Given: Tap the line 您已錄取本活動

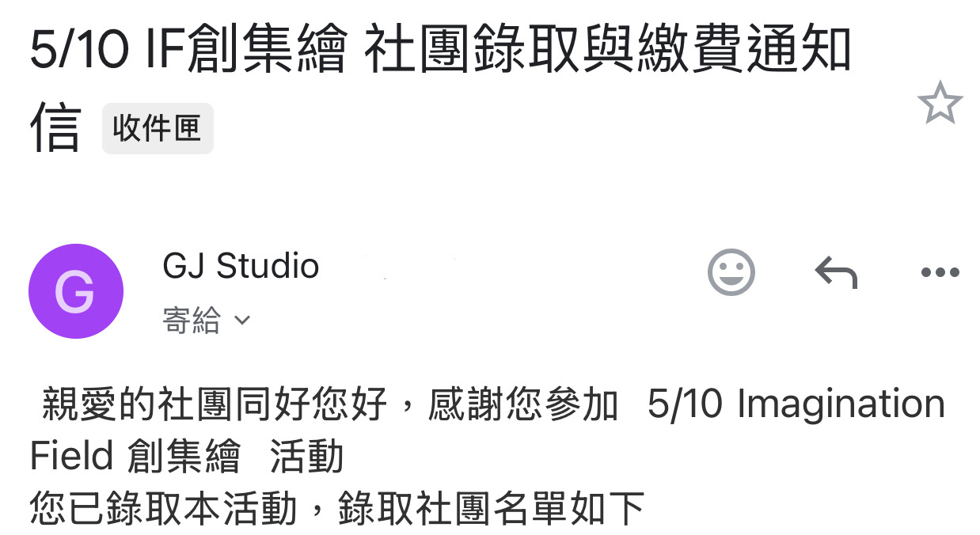Looking at the screenshot, I should pyautogui.click(x=163, y=509).
